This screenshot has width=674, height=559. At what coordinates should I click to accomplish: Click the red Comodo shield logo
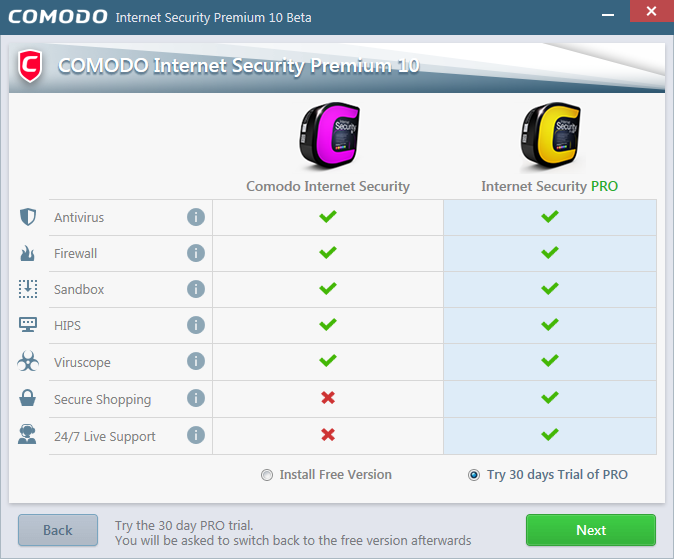pos(31,66)
